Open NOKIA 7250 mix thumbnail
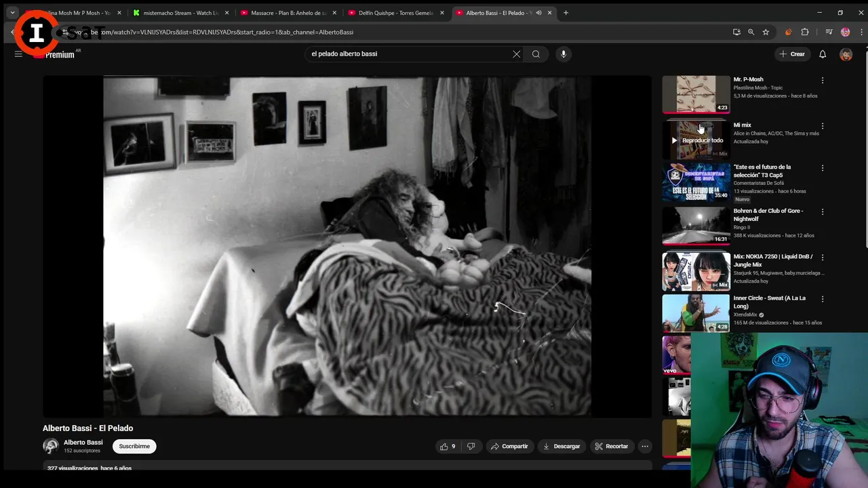 (696, 271)
